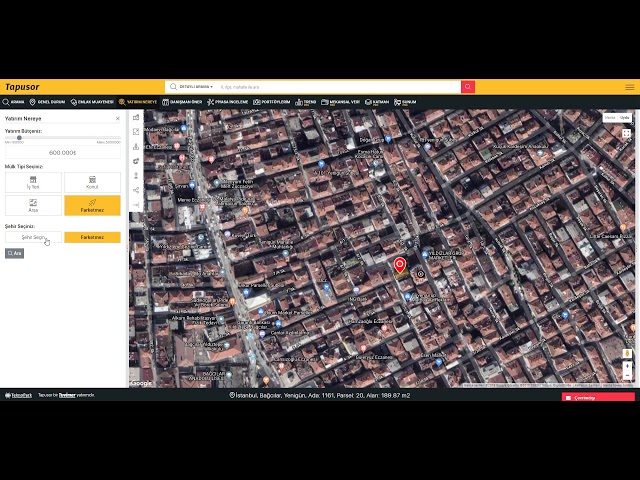Open the Trend menu item

tap(305, 102)
